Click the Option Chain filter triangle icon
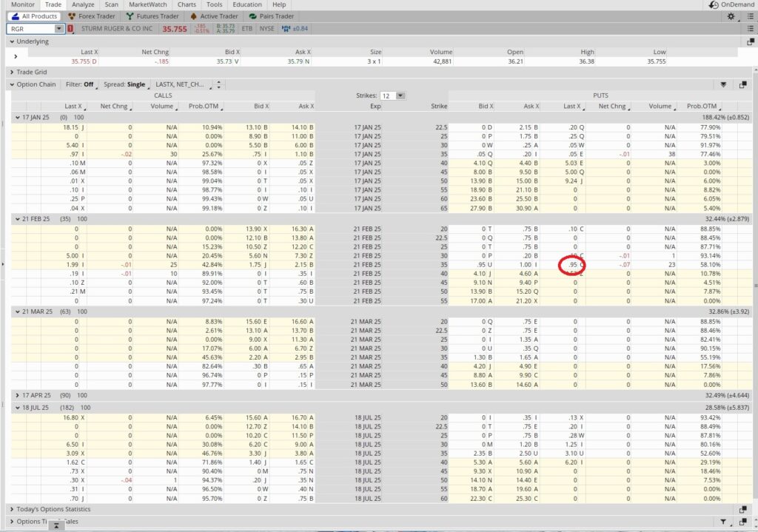 click(723, 84)
